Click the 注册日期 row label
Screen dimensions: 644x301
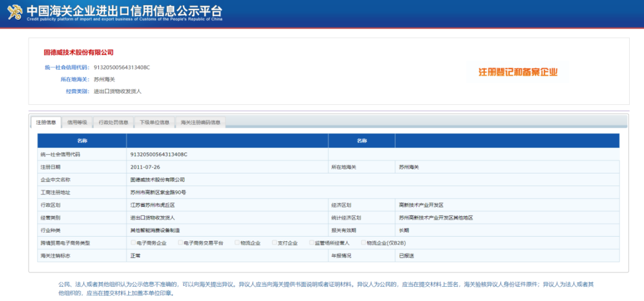click(51, 167)
